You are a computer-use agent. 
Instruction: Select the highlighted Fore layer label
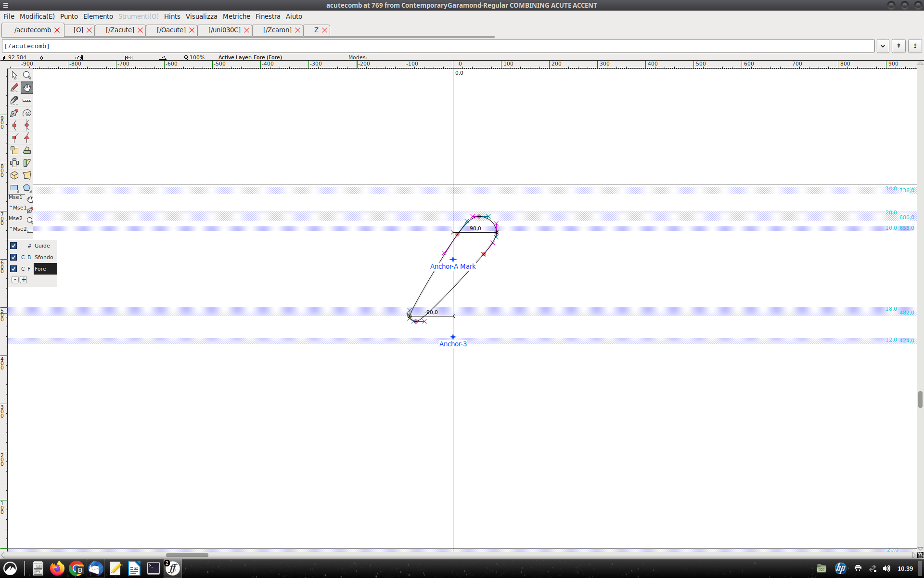tap(44, 268)
